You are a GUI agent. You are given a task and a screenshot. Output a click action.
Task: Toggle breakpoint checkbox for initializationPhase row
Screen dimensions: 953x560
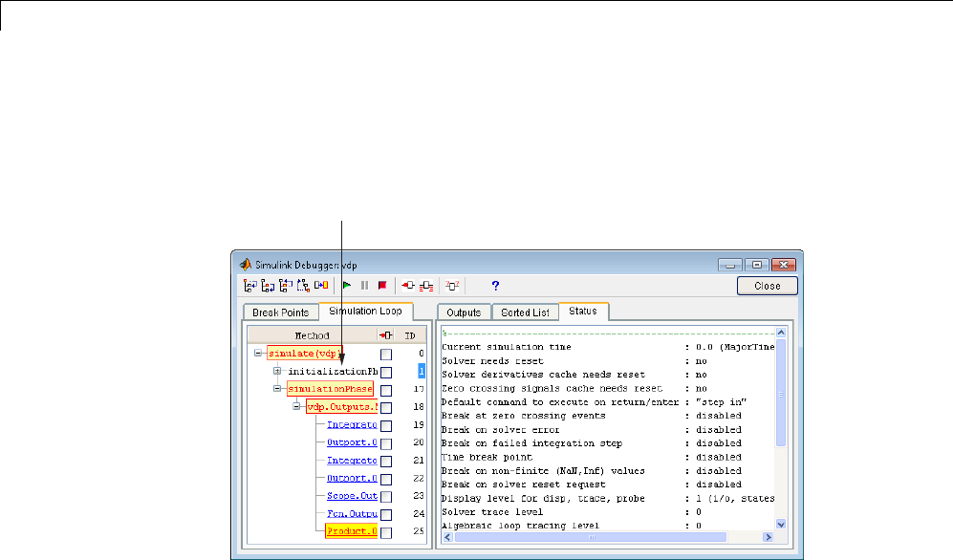click(386, 373)
